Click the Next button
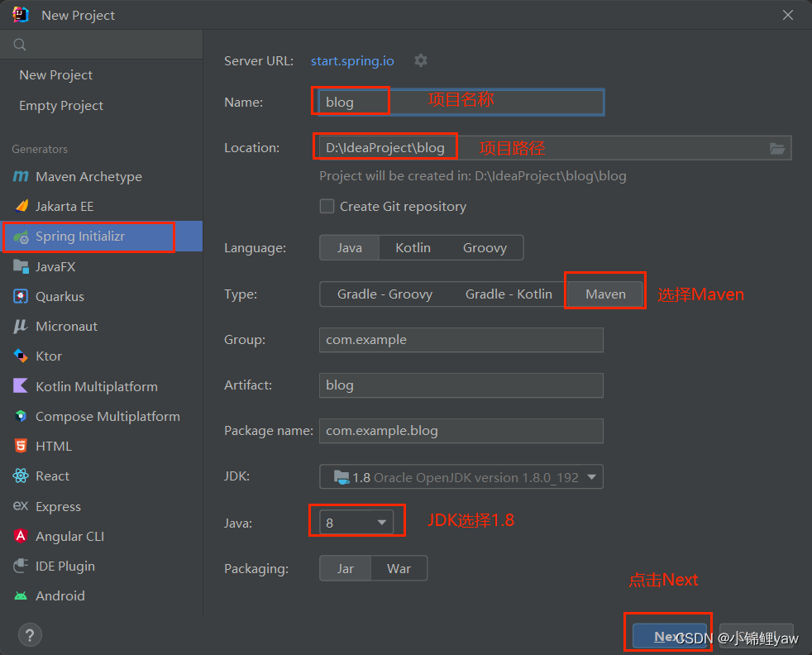The image size is (812, 655). coord(670,636)
